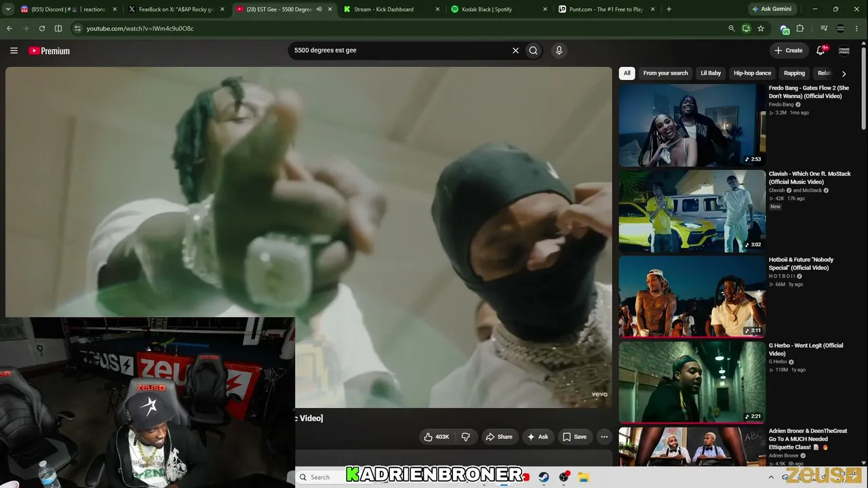The width and height of the screenshot is (868, 488).
Task: Clear the search query with the X
Action: (515, 50)
